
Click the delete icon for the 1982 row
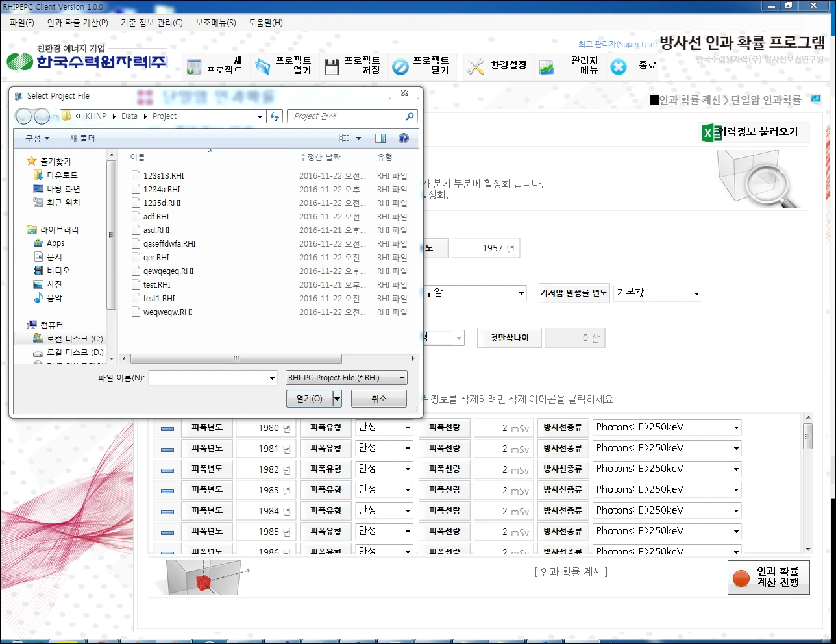167,470
